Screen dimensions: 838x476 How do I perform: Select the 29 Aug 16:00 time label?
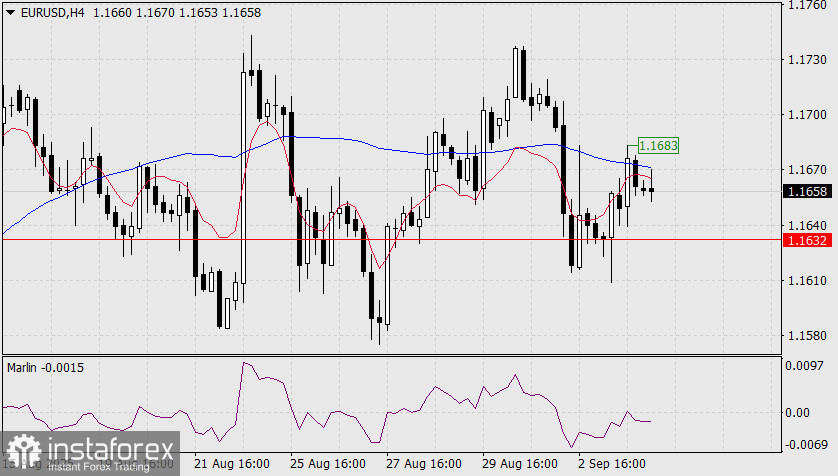click(x=519, y=464)
